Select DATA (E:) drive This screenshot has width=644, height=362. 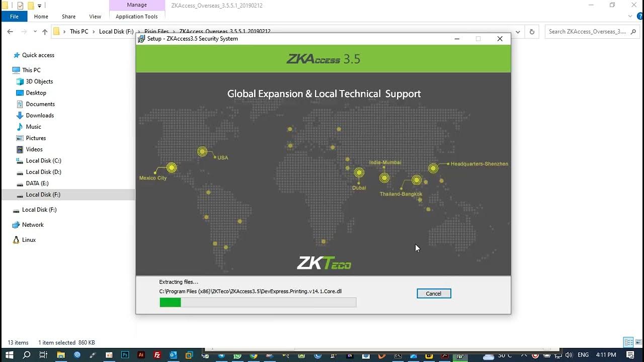point(37,184)
